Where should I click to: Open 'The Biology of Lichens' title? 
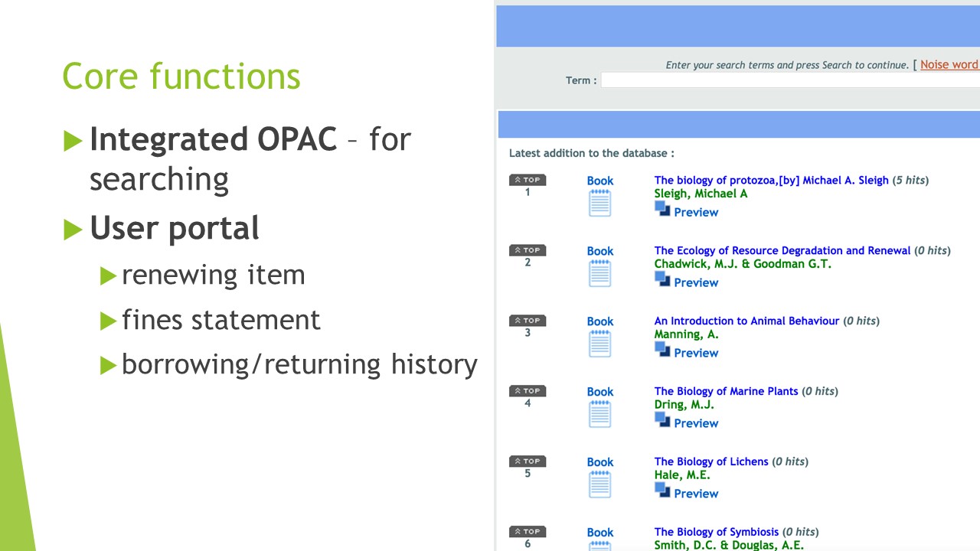710,462
